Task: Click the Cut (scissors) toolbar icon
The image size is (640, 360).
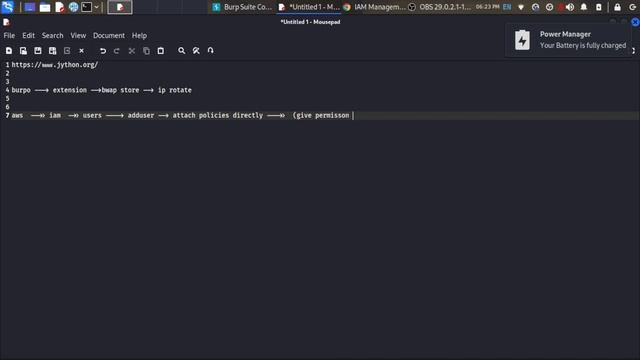Action: [x=132, y=51]
